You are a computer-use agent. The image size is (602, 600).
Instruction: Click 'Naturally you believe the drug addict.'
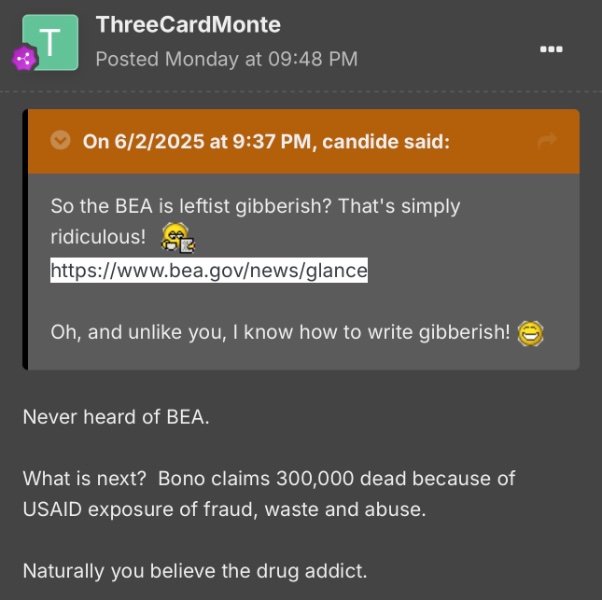(196, 572)
